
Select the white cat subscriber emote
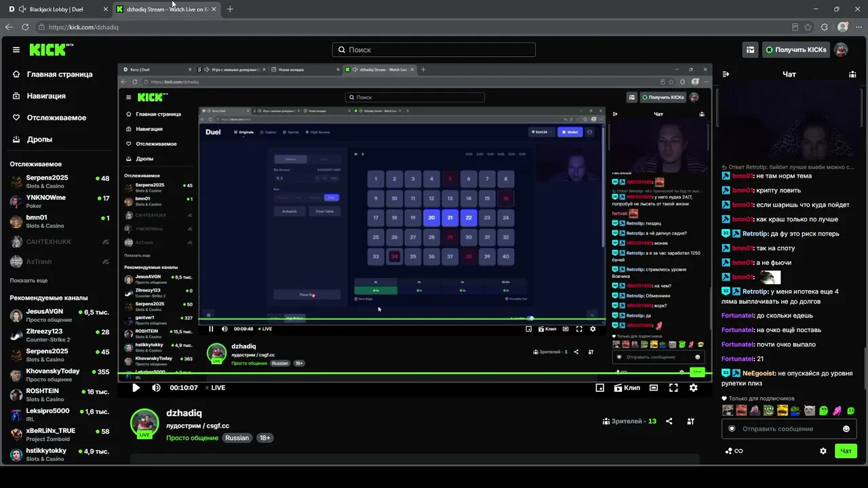810,410
